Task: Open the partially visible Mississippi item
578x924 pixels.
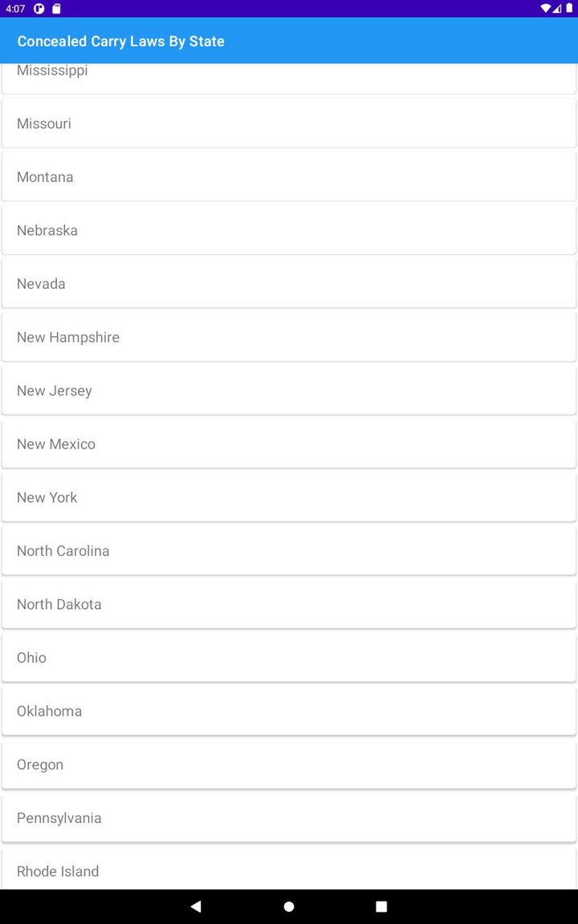Action: (289, 76)
